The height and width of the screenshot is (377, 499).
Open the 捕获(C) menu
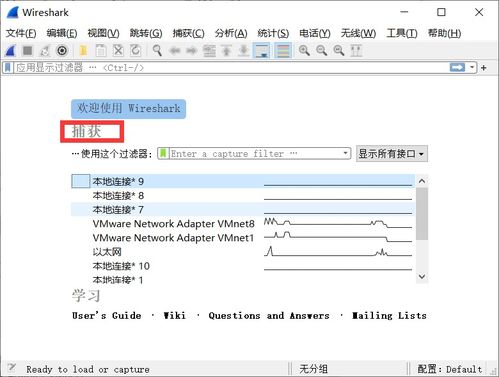[188, 33]
